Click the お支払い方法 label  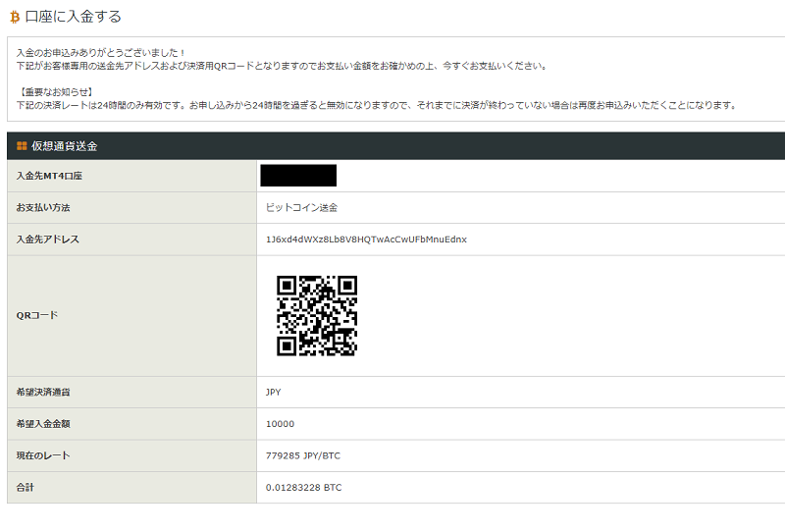(43, 207)
